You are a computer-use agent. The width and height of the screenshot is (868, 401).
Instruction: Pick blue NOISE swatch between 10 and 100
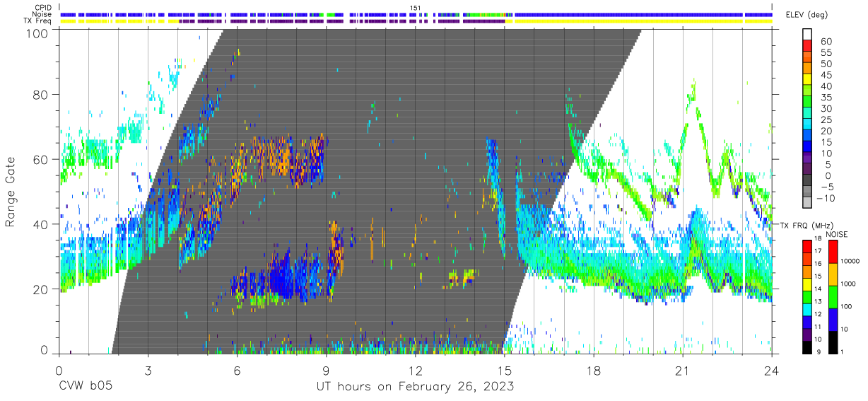(832, 318)
